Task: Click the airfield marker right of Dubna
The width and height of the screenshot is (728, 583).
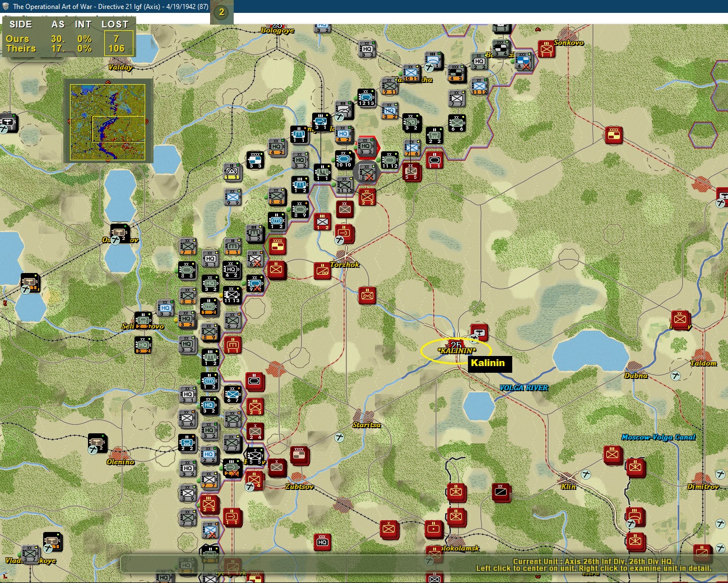Action: 675,376
